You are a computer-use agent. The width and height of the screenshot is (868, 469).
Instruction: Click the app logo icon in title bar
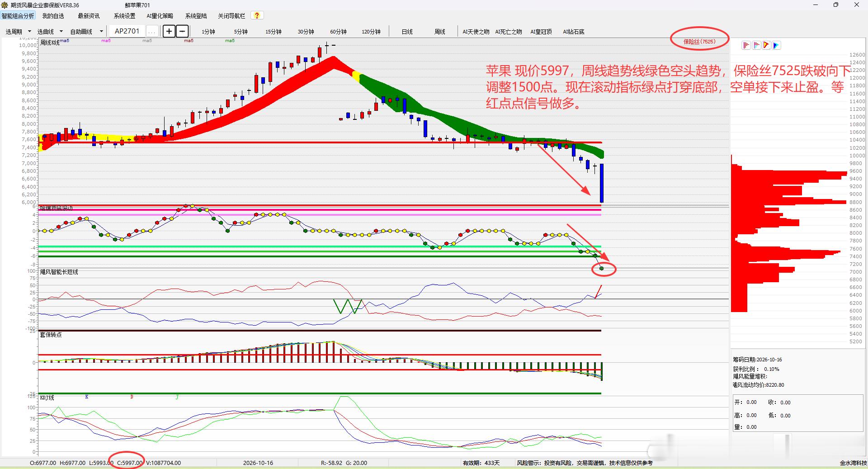pyautogui.click(x=5, y=5)
